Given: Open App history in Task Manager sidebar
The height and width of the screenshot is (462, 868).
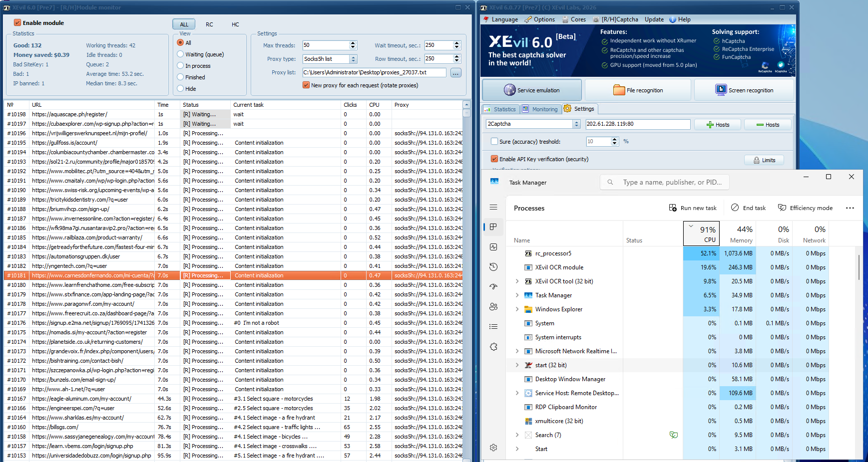Looking at the screenshot, I should pyautogui.click(x=493, y=267).
